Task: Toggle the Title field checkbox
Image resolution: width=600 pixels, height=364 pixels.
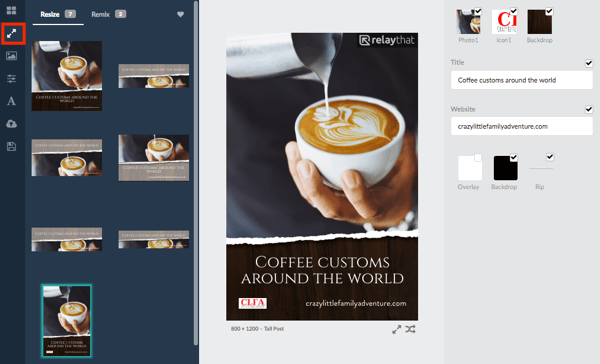Action: [589, 63]
